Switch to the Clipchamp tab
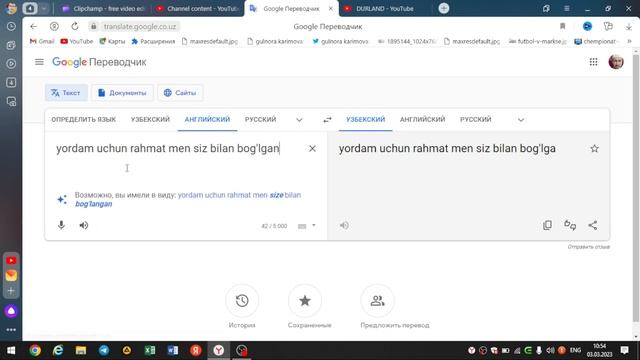Viewport: 640px width, 360px height. [x=104, y=9]
